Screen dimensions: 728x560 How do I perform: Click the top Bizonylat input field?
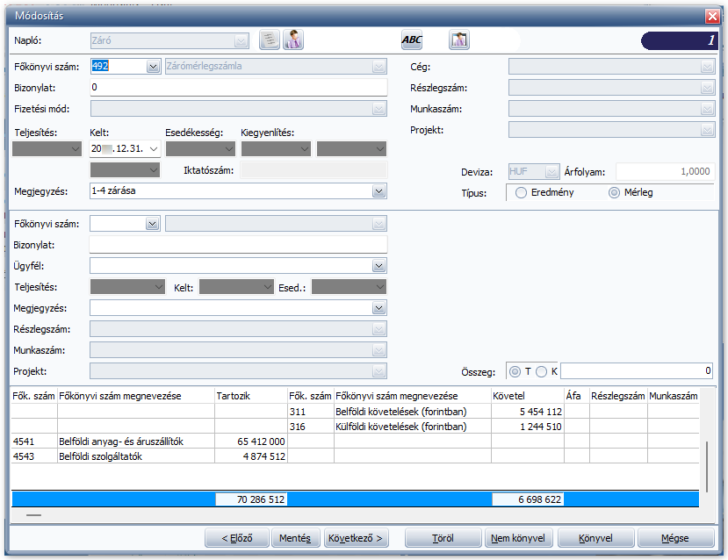click(239, 87)
